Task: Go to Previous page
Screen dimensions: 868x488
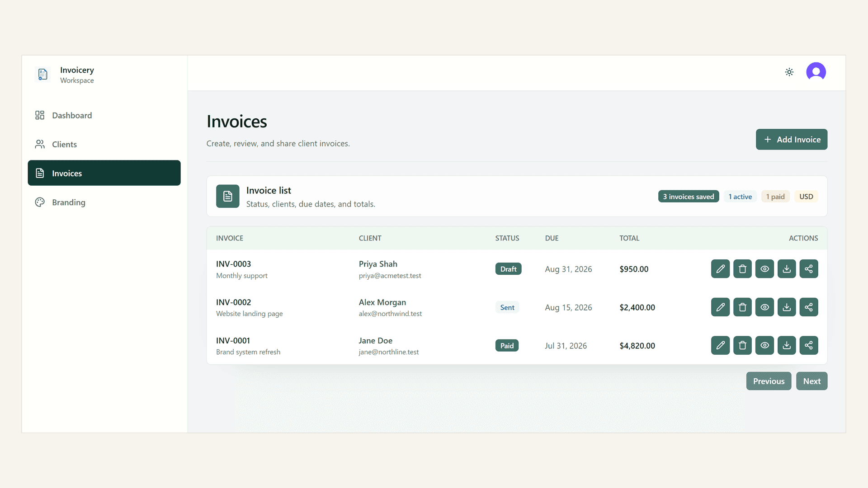Action: (x=769, y=381)
